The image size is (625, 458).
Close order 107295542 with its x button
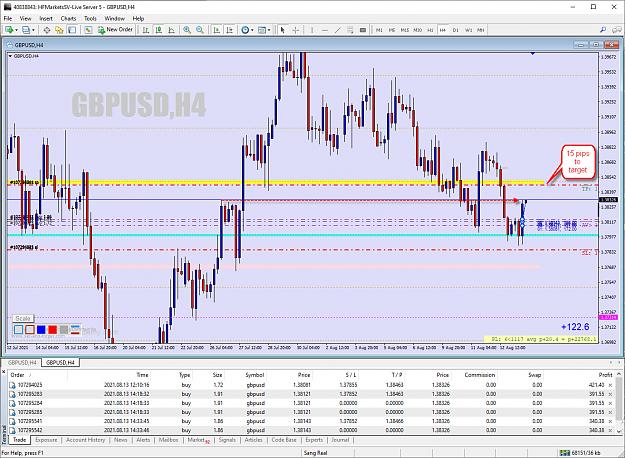point(610,430)
